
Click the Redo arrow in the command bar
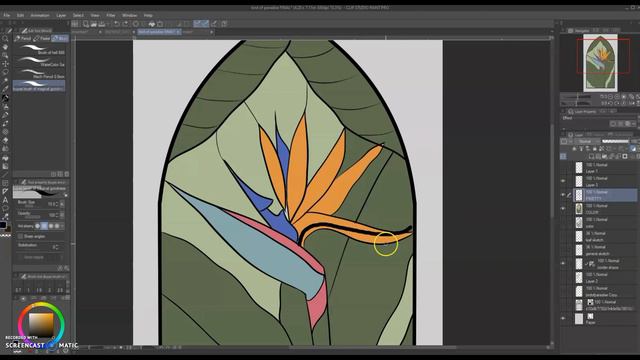tap(125, 24)
